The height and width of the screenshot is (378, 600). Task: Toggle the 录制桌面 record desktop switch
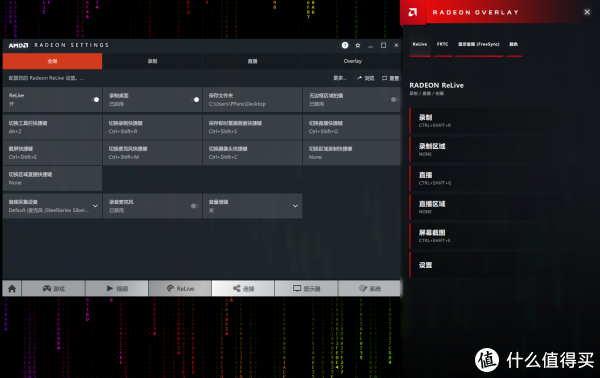pos(195,99)
